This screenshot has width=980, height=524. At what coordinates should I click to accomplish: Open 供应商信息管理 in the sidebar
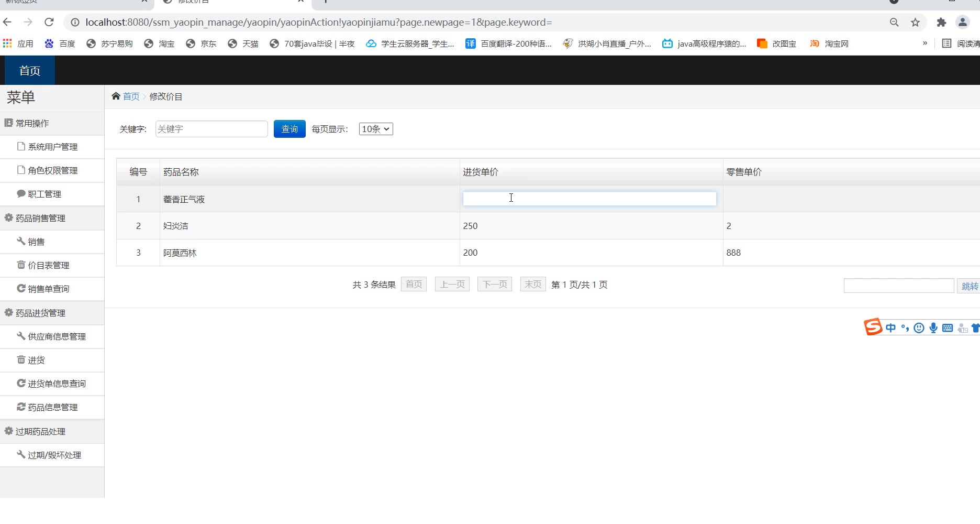coord(52,336)
